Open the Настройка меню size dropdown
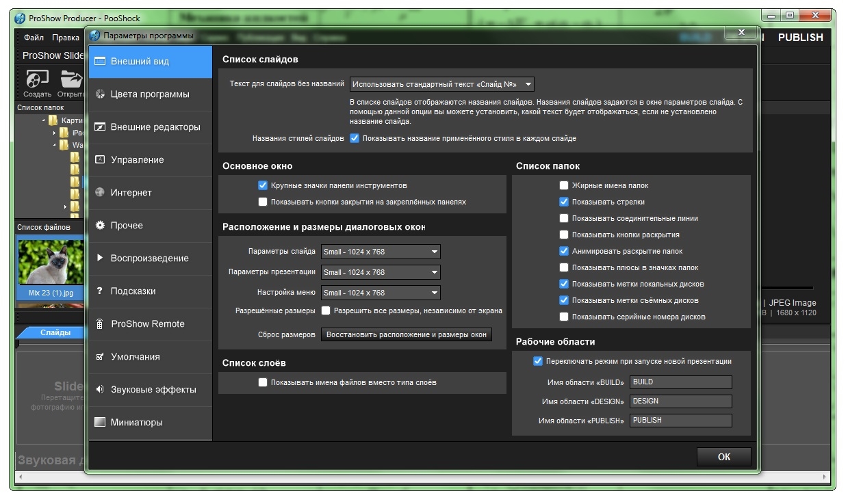 381,293
